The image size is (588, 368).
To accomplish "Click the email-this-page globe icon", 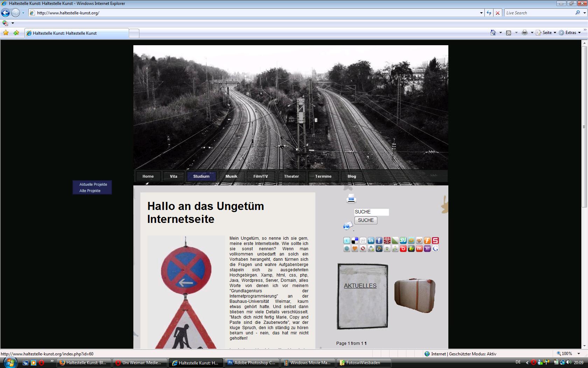I will pos(348,226).
